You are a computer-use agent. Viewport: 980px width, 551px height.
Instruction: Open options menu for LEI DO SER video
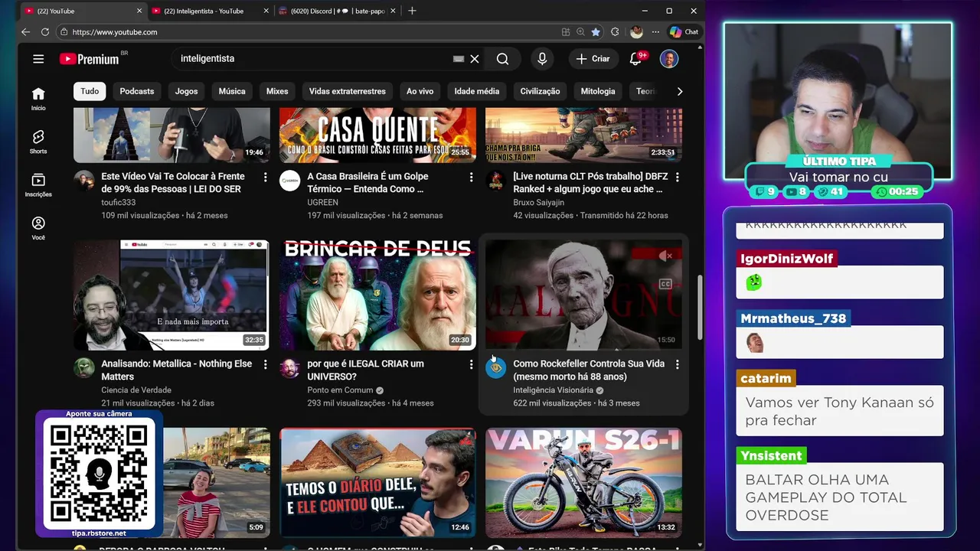coord(266,177)
